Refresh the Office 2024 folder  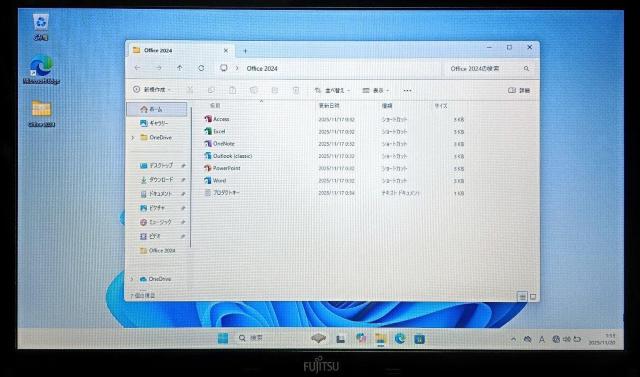[201, 68]
